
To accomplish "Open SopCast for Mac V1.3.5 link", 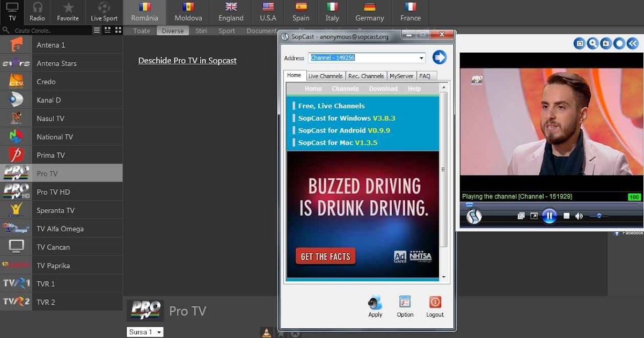I will [x=338, y=143].
